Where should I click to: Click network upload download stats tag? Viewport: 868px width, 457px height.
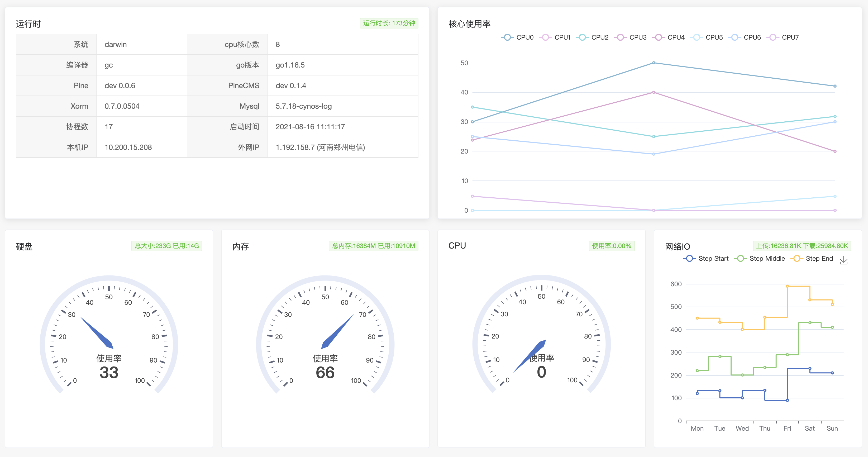point(802,246)
